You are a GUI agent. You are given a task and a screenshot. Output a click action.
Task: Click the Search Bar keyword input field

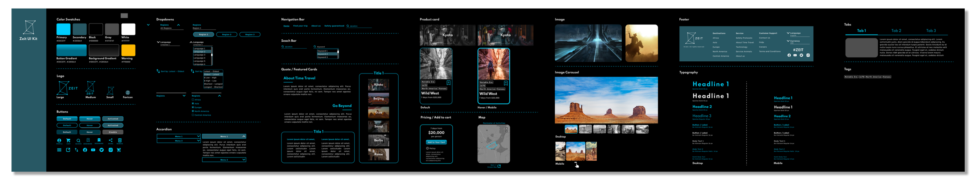point(326,47)
